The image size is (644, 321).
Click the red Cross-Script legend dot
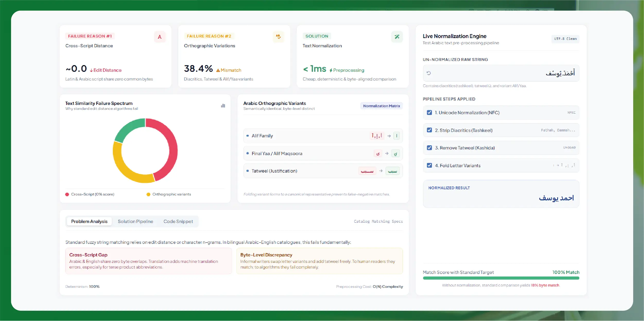tap(67, 194)
